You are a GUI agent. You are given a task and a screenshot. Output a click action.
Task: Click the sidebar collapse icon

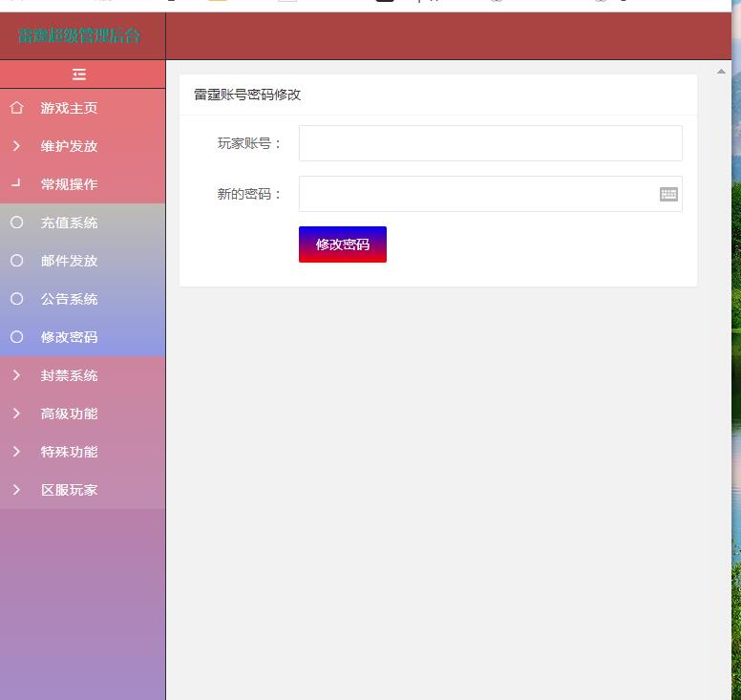79,74
